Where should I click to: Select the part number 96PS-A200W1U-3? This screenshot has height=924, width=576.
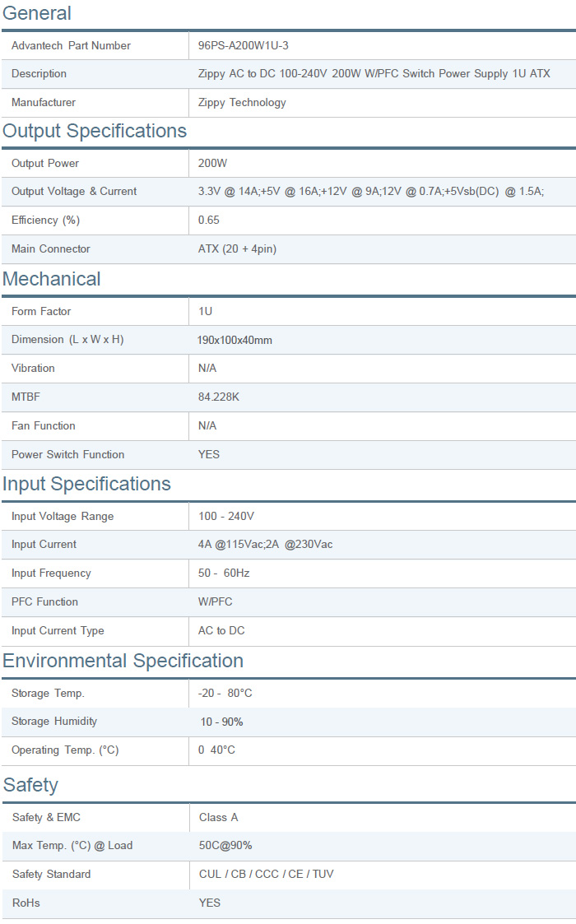243,46
